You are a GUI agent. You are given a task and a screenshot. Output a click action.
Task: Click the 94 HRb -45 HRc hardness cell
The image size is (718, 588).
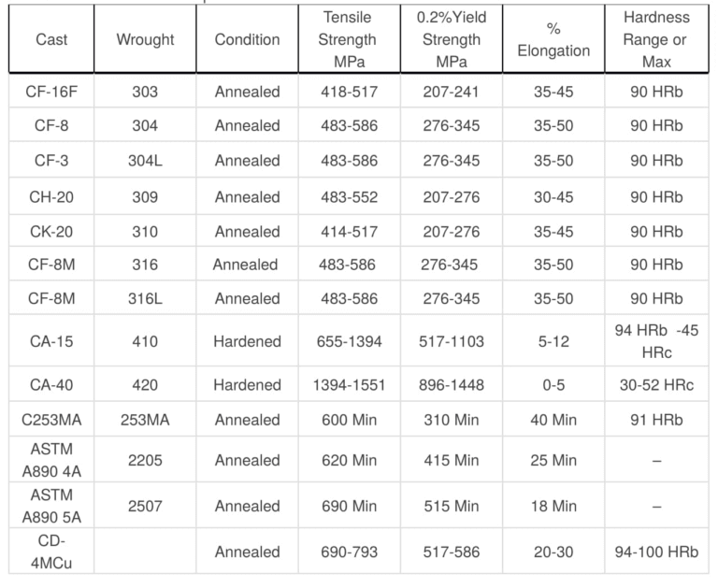pos(656,341)
